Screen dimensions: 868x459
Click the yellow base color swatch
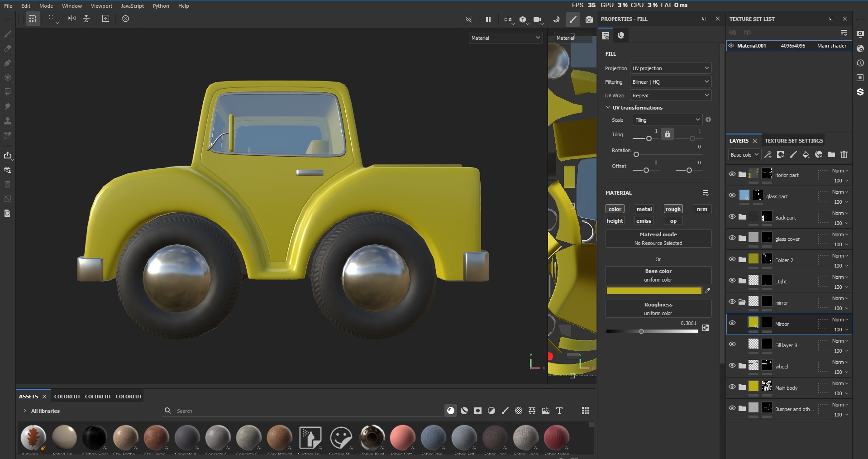(x=653, y=291)
